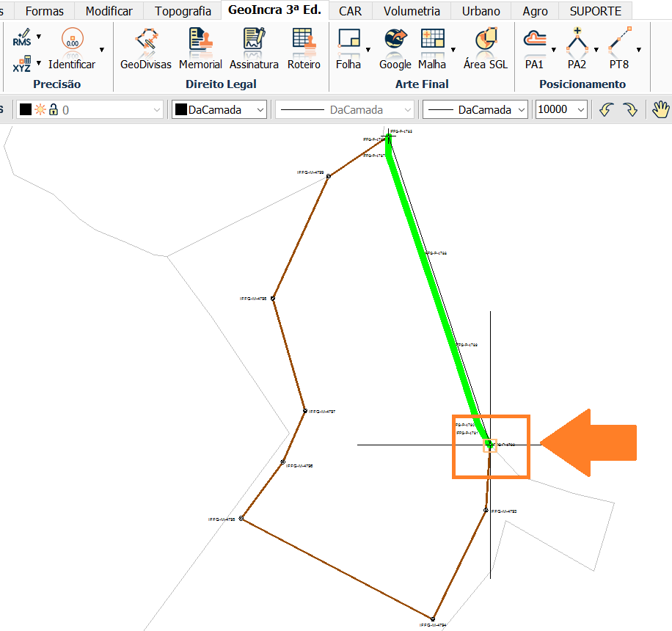The height and width of the screenshot is (631, 672).
Task: Click the RMS precision icon
Action: (x=23, y=38)
